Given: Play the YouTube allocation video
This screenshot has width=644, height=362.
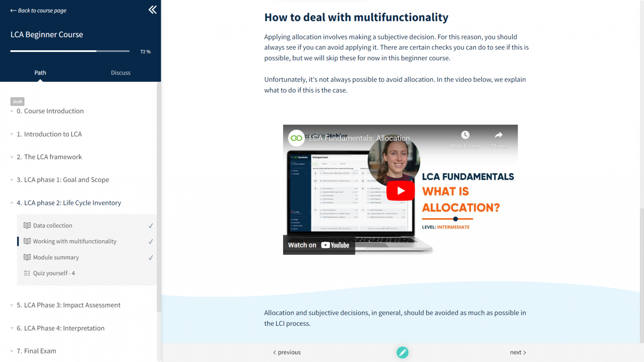Looking at the screenshot, I should coord(400,191).
